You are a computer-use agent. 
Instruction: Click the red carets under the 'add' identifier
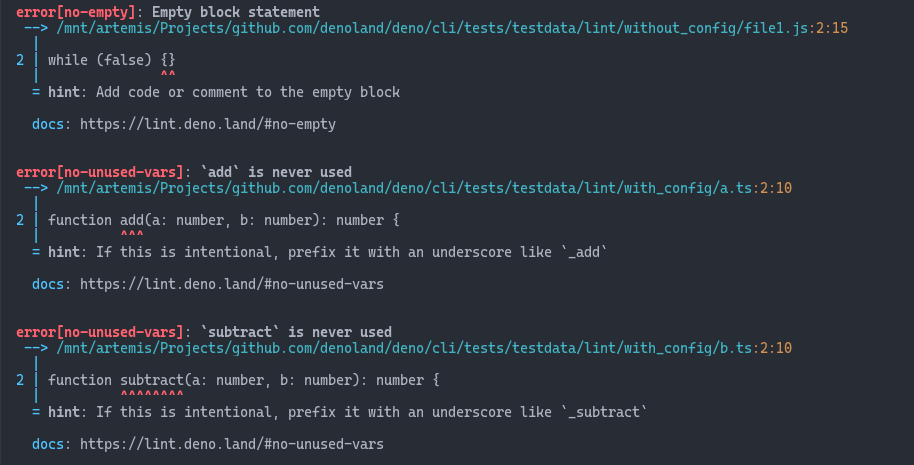coord(132,235)
